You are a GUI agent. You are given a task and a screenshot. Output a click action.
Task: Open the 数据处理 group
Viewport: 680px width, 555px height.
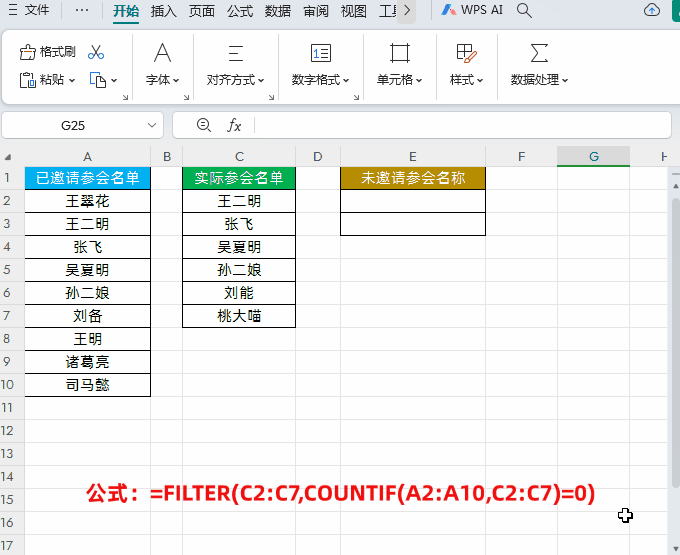click(539, 64)
